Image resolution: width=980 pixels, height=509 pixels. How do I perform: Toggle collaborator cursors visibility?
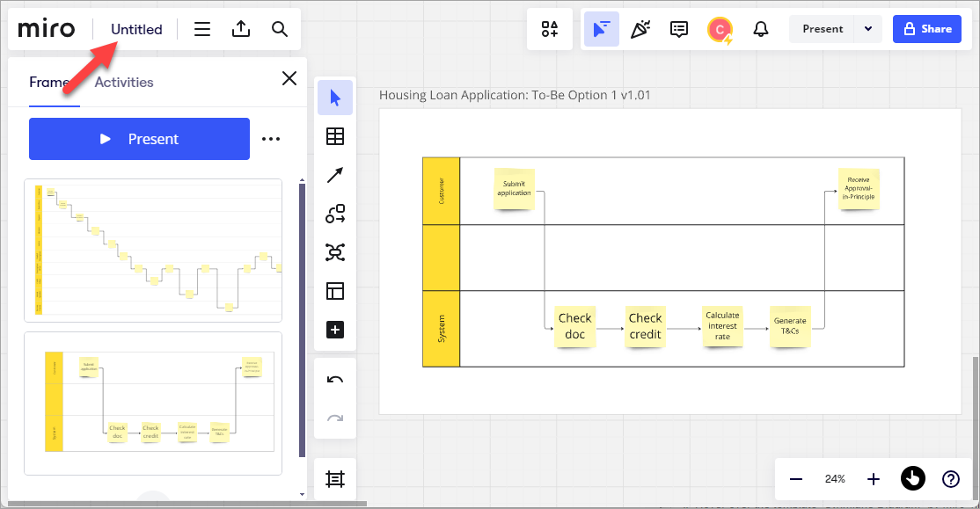coord(602,29)
